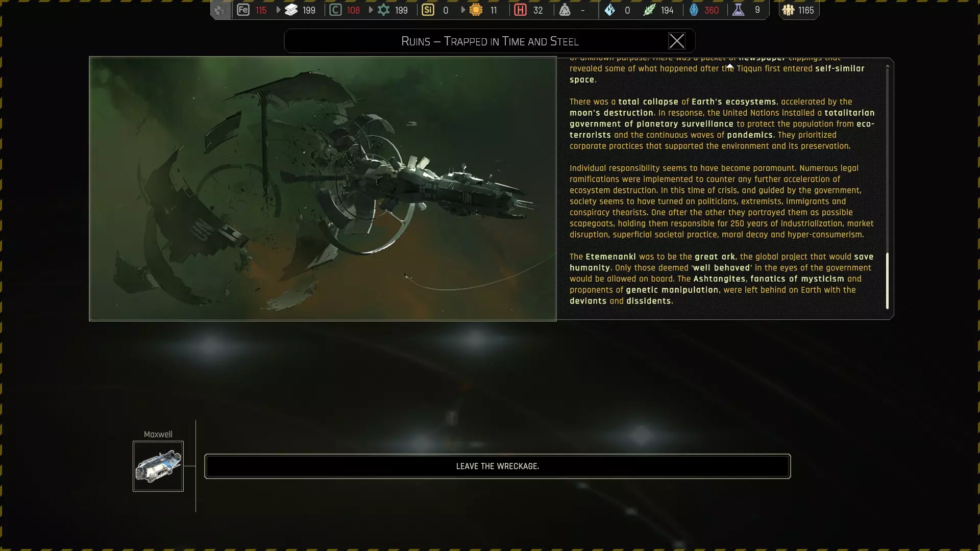The image size is (980, 551).
Task: Click the Fe iron resource icon
Action: point(243,10)
